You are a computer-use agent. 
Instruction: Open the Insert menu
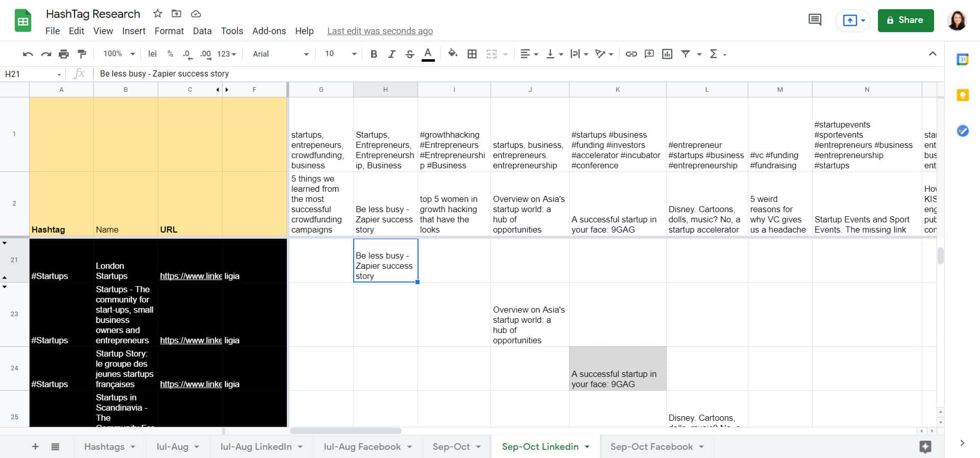tap(134, 31)
